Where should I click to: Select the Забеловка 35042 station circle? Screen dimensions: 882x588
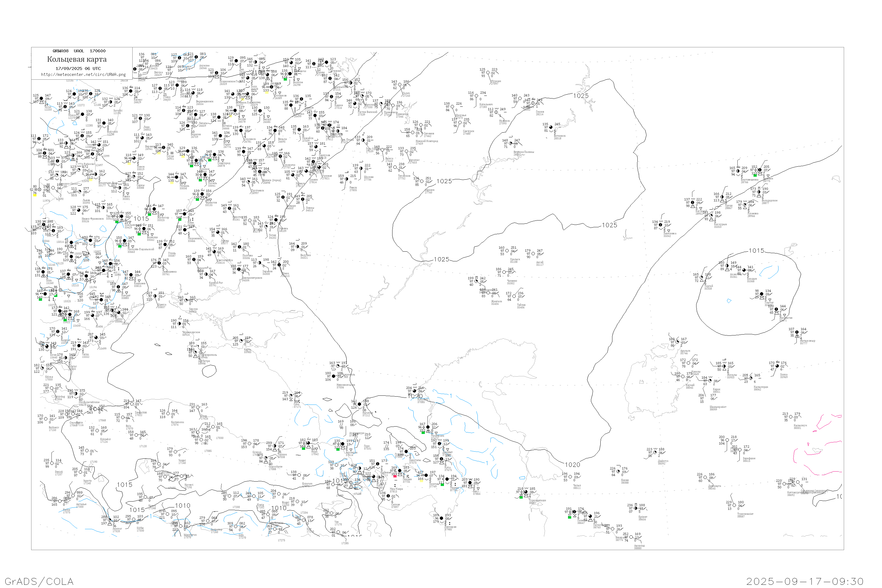click(660, 225)
